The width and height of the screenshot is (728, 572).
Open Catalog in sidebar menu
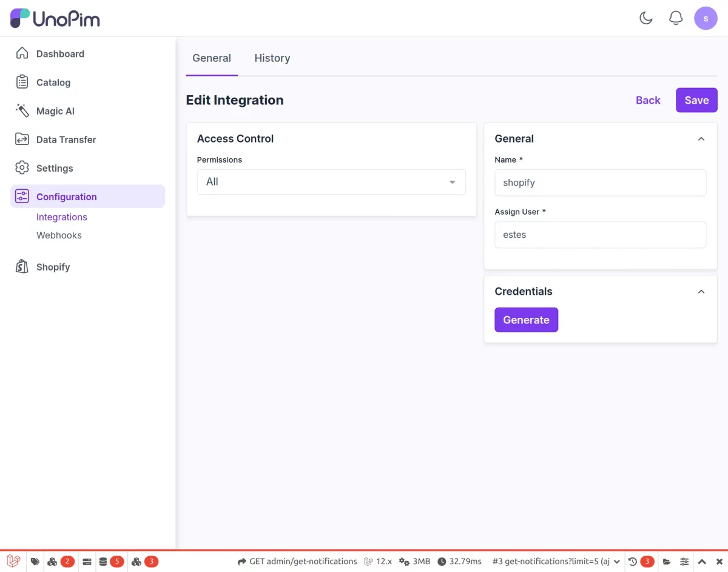pos(87,82)
